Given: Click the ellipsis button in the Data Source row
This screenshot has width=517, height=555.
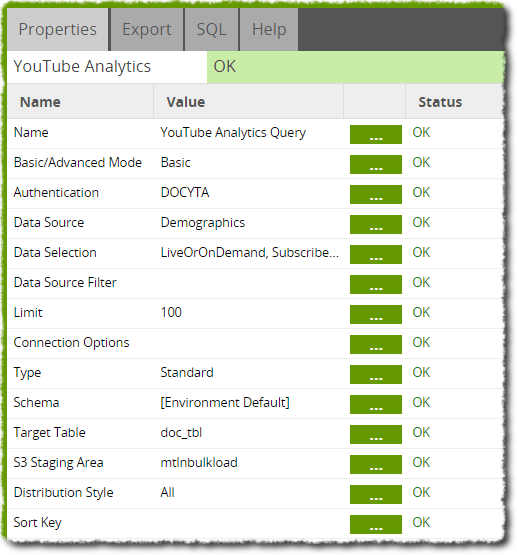Looking at the screenshot, I should [x=376, y=224].
